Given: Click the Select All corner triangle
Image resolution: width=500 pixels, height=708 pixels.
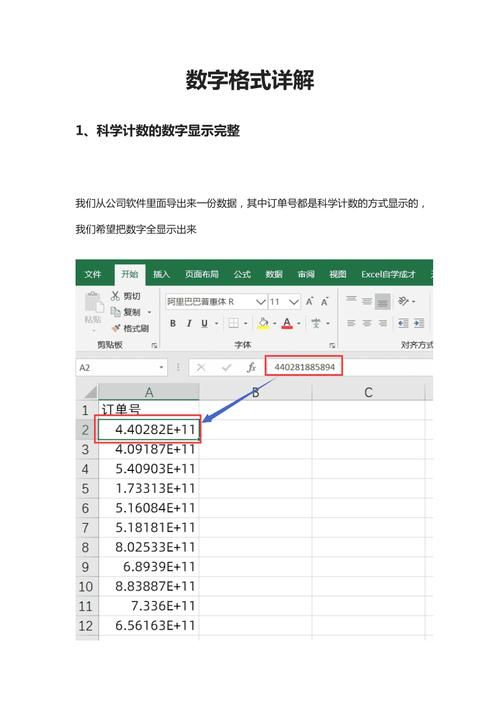Looking at the screenshot, I should [x=91, y=391].
